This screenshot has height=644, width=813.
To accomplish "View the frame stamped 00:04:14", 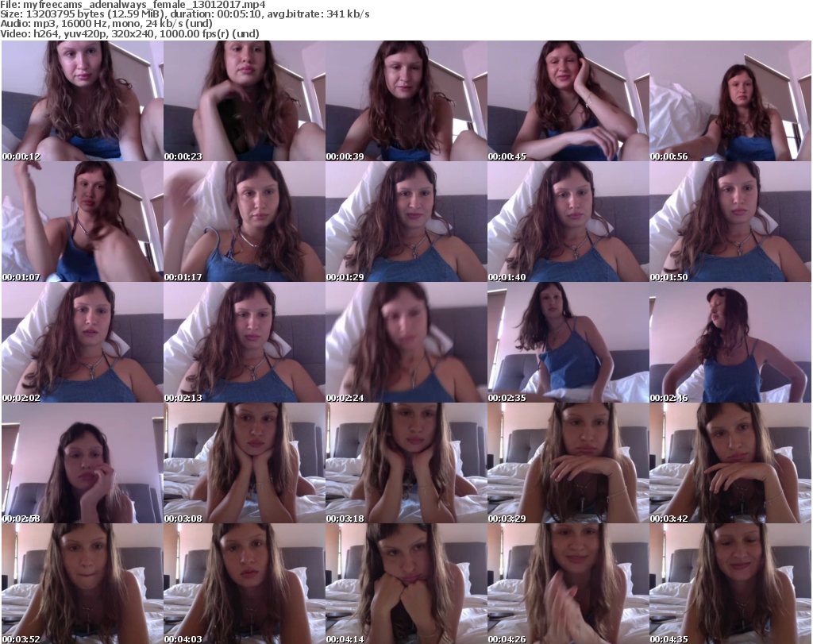I will (406, 584).
